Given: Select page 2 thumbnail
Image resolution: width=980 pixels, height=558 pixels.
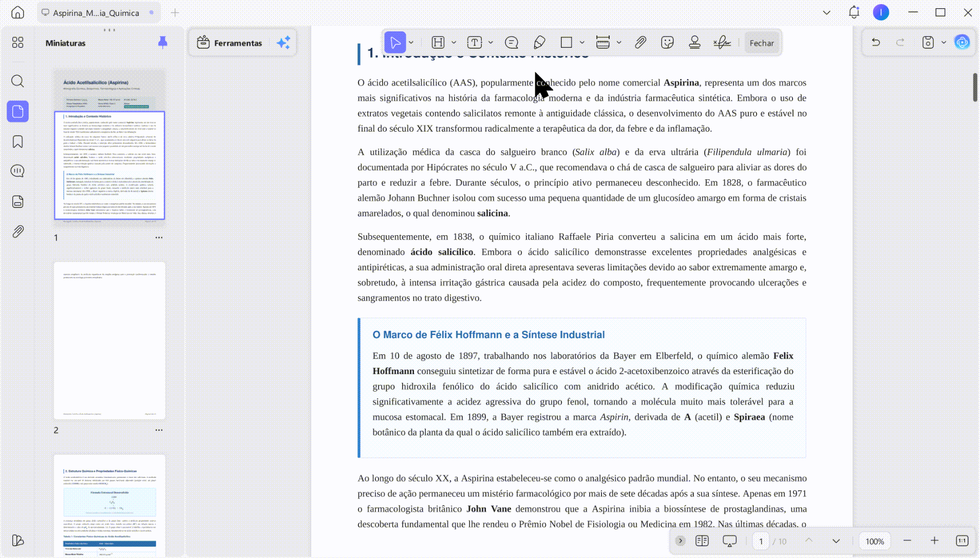Looking at the screenshot, I should [109, 341].
